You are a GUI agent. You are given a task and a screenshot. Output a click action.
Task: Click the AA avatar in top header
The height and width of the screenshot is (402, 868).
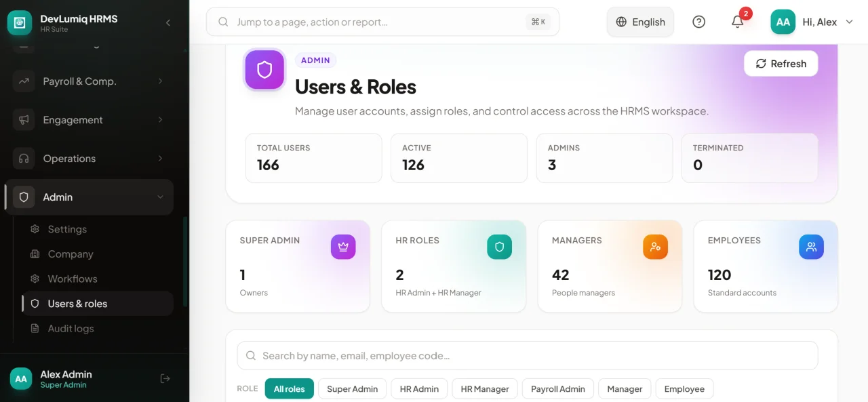coord(783,22)
